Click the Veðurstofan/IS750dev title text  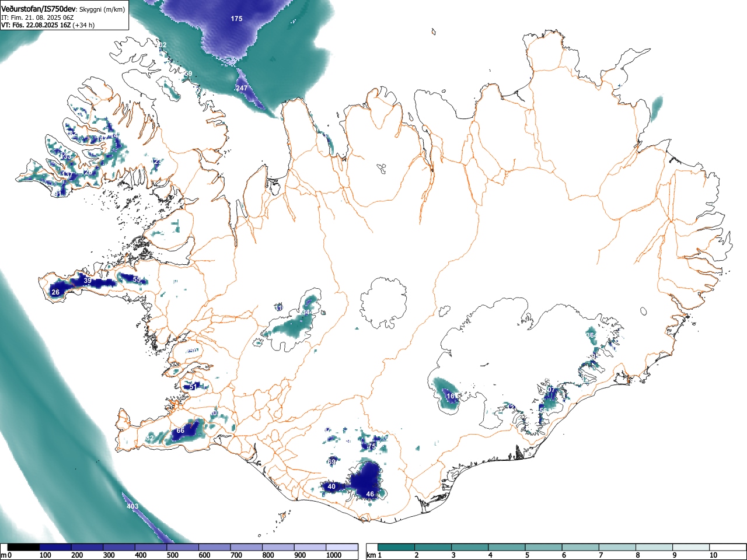pyautogui.click(x=39, y=9)
